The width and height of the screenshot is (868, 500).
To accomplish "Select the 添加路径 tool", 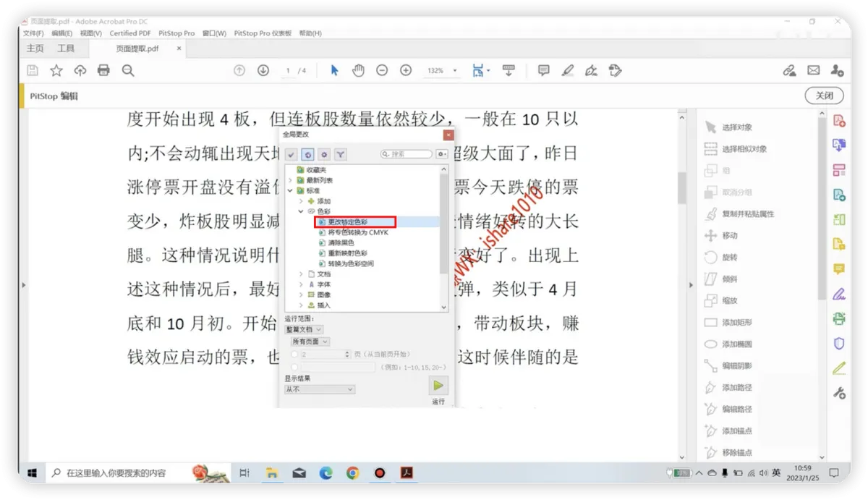I will [728, 387].
